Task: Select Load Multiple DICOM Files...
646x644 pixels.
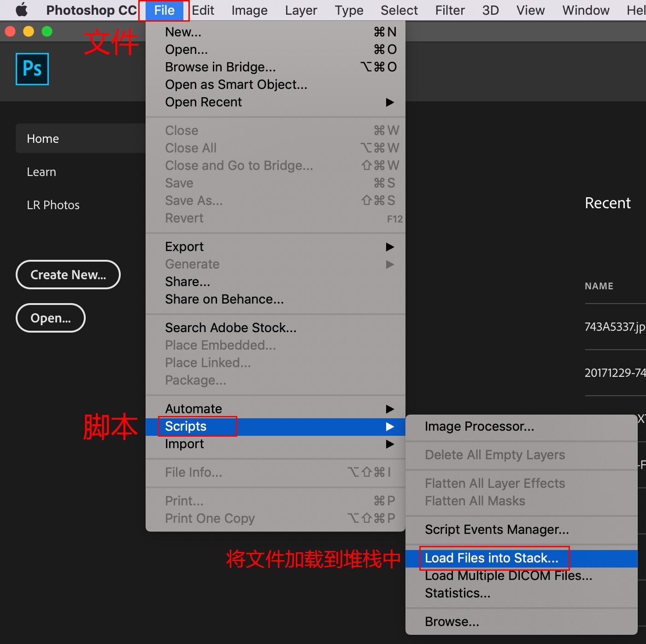Action: point(522,575)
